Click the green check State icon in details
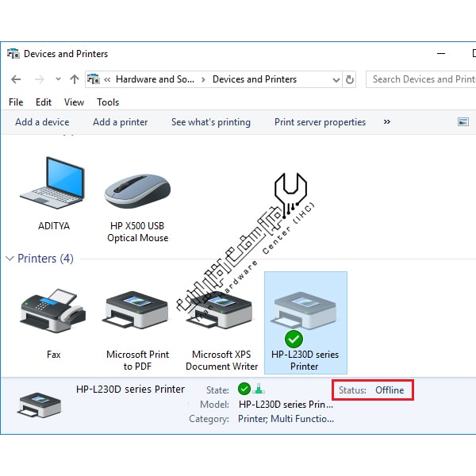The width and height of the screenshot is (476, 476). point(244,389)
